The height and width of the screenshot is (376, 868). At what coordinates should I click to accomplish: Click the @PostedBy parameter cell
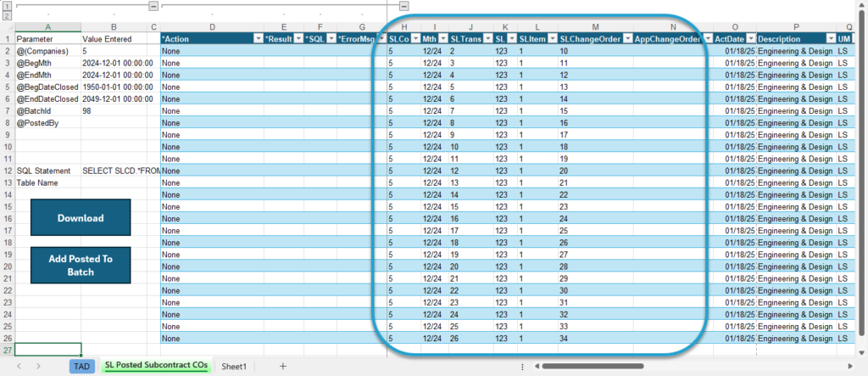pyautogui.click(x=48, y=122)
